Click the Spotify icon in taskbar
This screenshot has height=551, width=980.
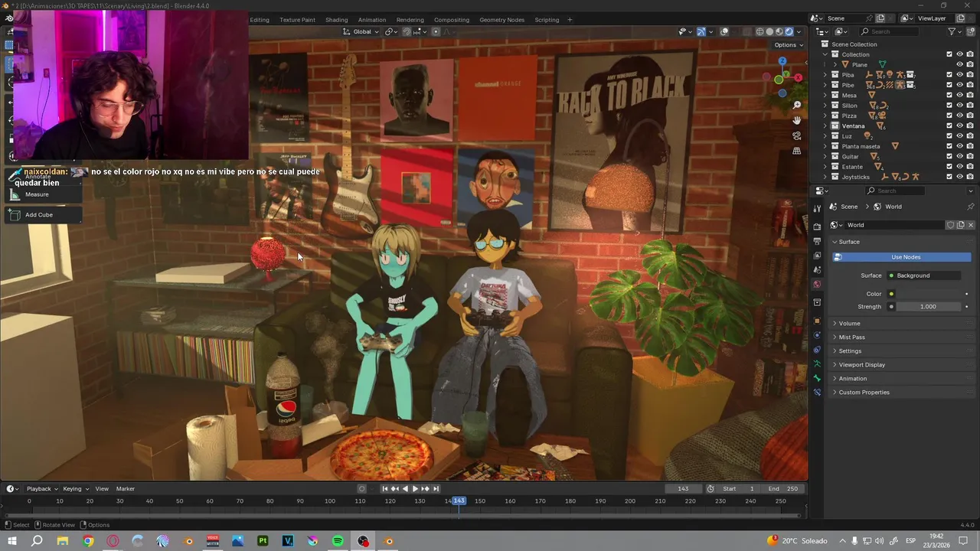pyautogui.click(x=338, y=541)
